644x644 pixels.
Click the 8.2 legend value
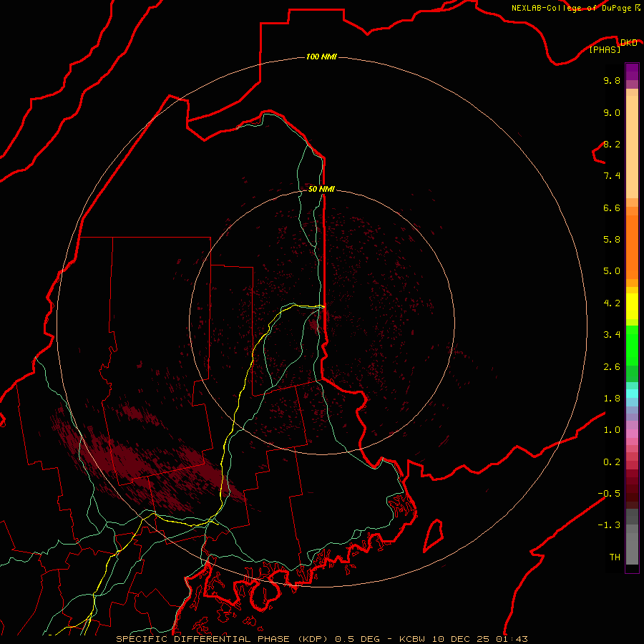(612, 144)
